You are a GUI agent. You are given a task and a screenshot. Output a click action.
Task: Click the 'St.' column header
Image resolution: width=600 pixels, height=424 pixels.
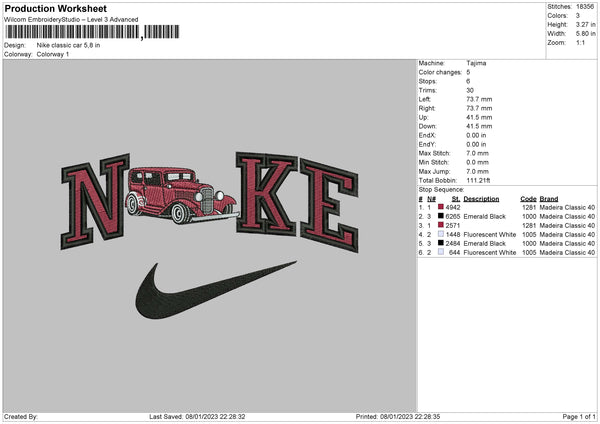456,199
